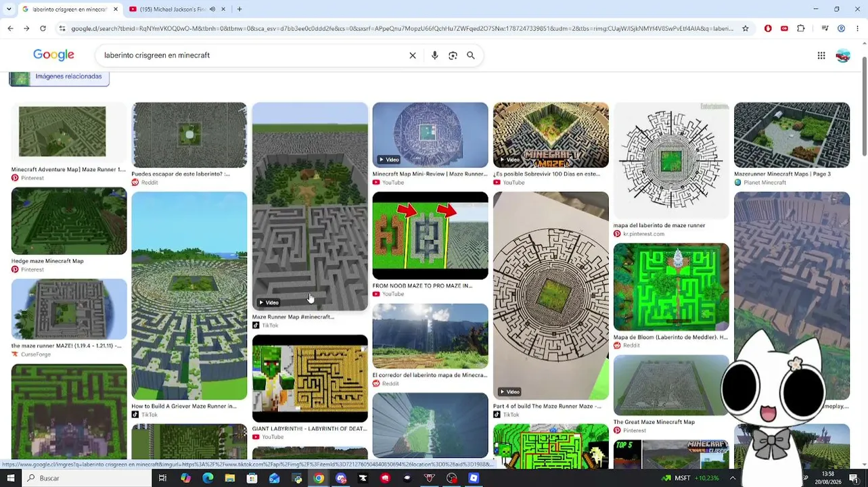The height and width of the screenshot is (487, 868).
Task: Close the laberinto crisgreen tab
Action: (x=116, y=9)
